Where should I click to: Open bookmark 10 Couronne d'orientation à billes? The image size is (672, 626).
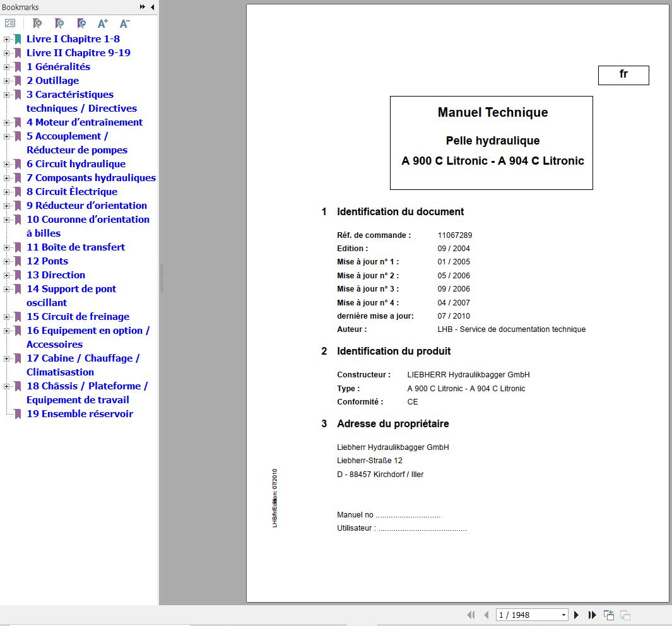coord(88,227)
